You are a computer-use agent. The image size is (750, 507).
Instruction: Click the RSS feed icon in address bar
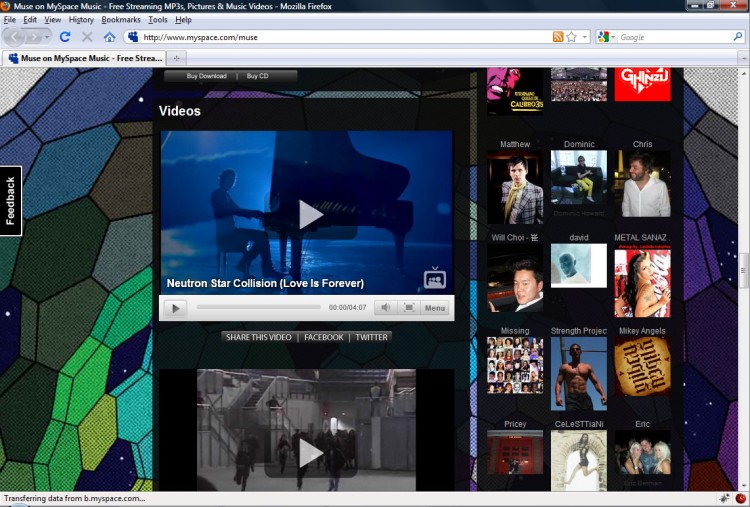[558, 37]
